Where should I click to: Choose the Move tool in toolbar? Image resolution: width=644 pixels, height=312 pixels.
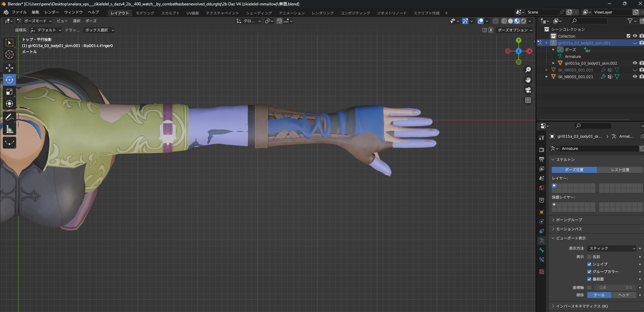(9, 68)
